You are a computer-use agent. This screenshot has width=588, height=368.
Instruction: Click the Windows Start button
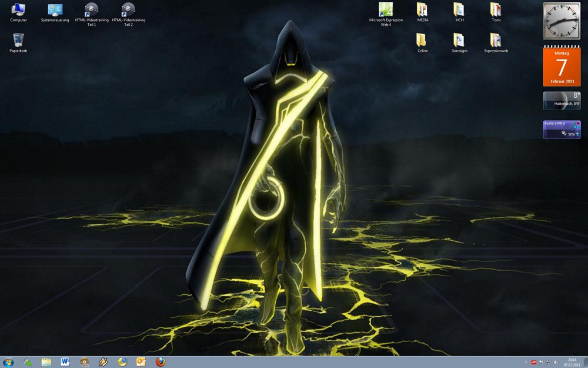[x=9, y=362]
